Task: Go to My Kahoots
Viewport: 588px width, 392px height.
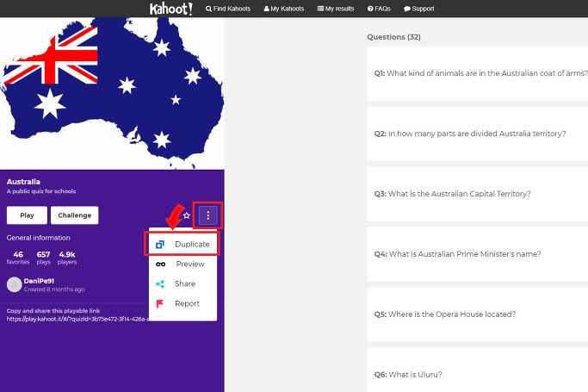Action: (x=284, y=9)
